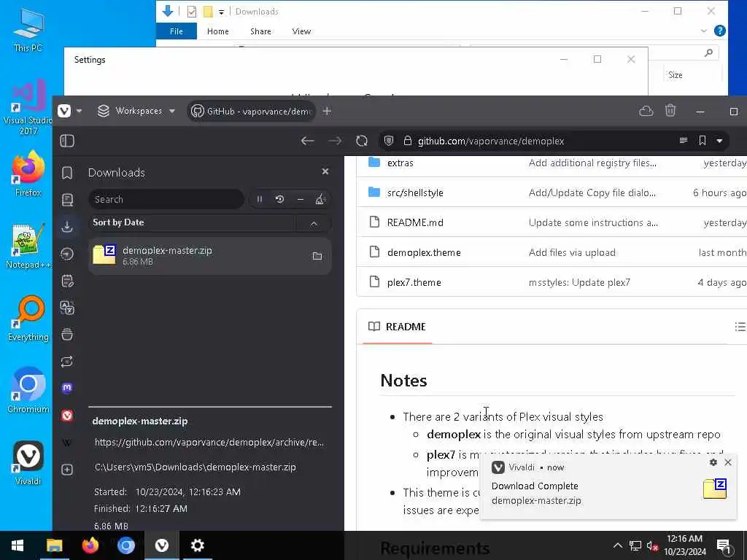Select the Downloads panel icon in sidebar
The image size is (747, 560).
67,227
